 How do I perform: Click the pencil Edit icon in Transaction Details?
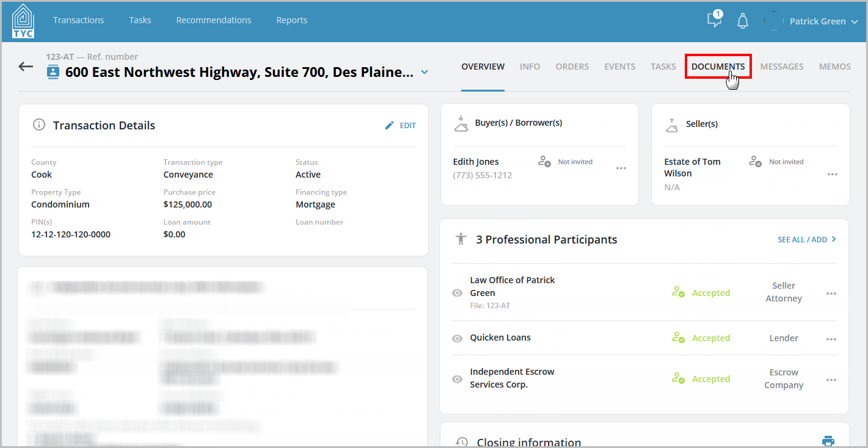(390, 125)
